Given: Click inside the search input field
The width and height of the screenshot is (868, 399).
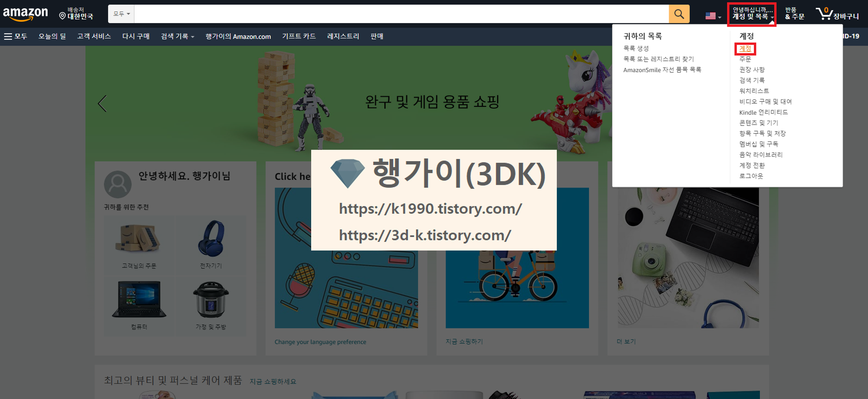Looking at the screenshot, I should 401,14.
